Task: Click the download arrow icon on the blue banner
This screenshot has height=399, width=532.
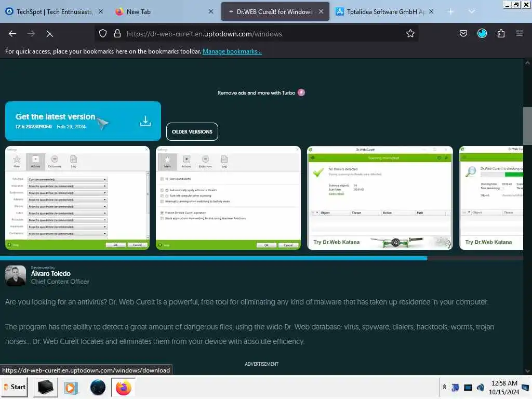Action: (145, 121)
